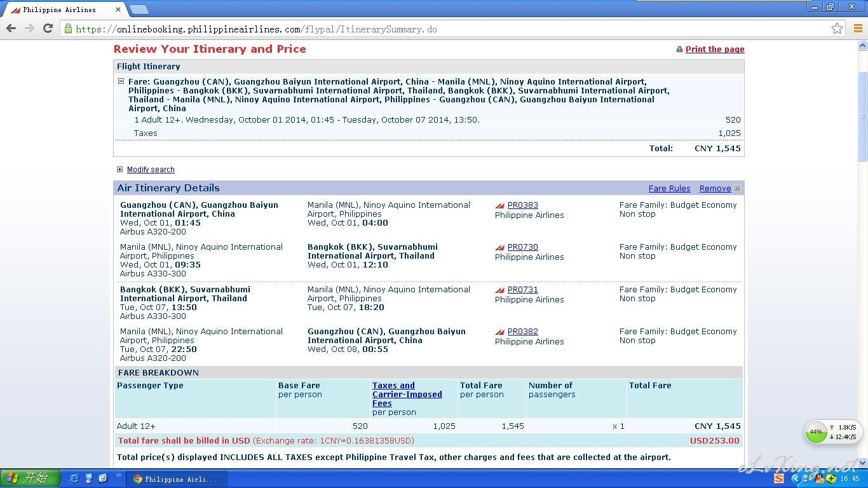Open flight PR0382 details link
This screenshot has width=868, height=488.
pyautogui.click(x=522, y=332)
